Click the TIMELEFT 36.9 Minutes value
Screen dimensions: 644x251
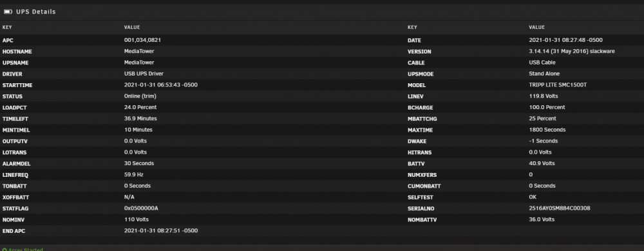click(x=140, y=119)
